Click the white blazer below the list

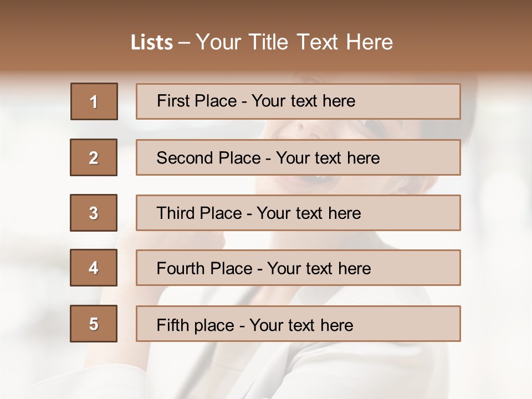(332, 371)
